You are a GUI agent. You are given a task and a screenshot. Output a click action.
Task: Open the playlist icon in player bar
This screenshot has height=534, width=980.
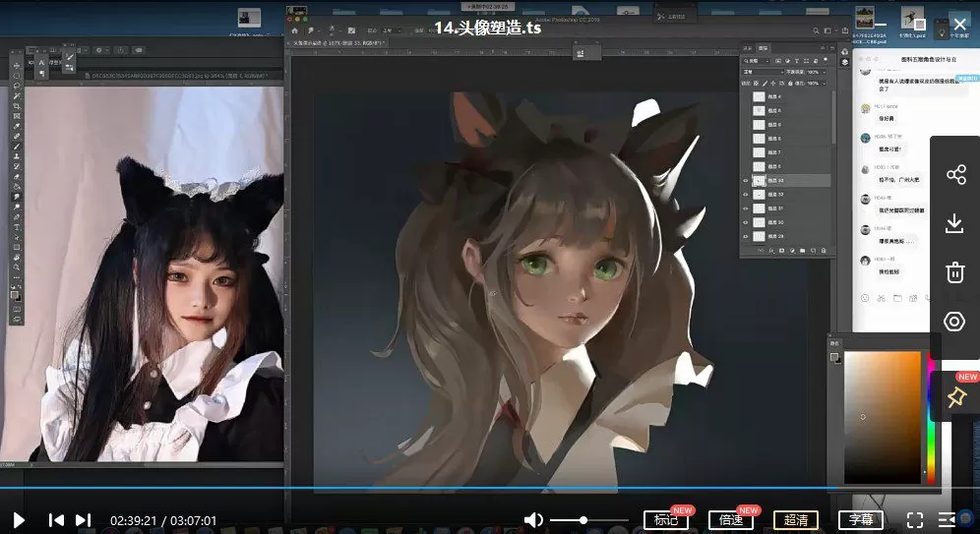point(947,519)
